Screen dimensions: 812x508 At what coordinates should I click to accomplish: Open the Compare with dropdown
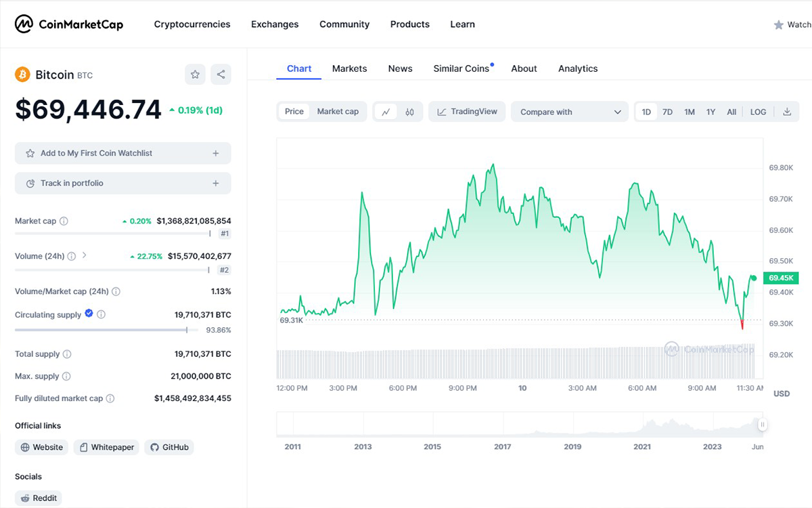tap(570, 112)
